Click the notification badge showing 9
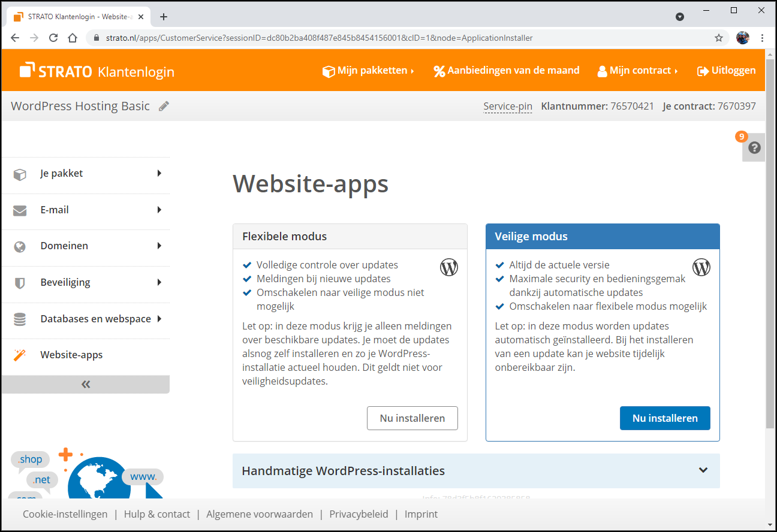This screenshot has height=532, width=777. click(x=742, y=137)
